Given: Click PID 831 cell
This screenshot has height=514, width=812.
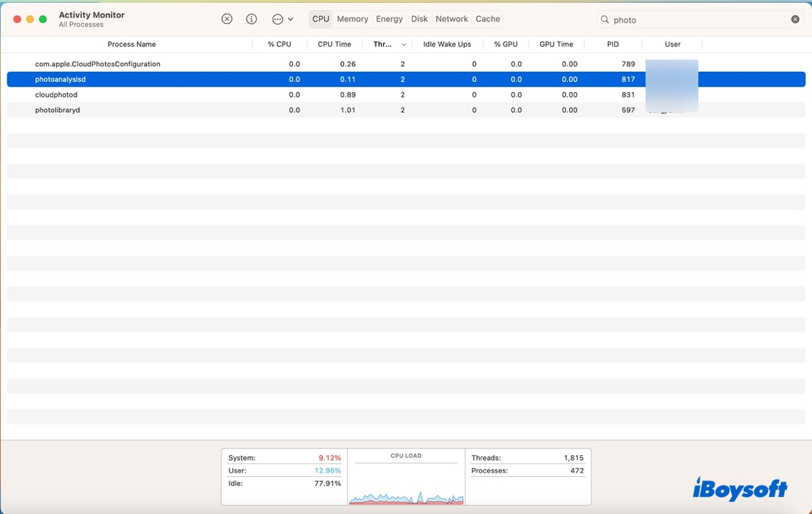Looking at the screenshot, I should (628, 95).
